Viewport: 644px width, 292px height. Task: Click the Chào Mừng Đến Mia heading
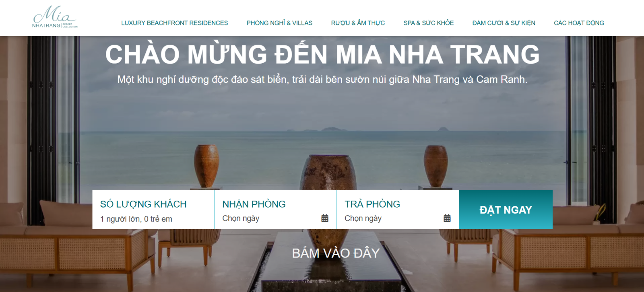pos(322,54)
